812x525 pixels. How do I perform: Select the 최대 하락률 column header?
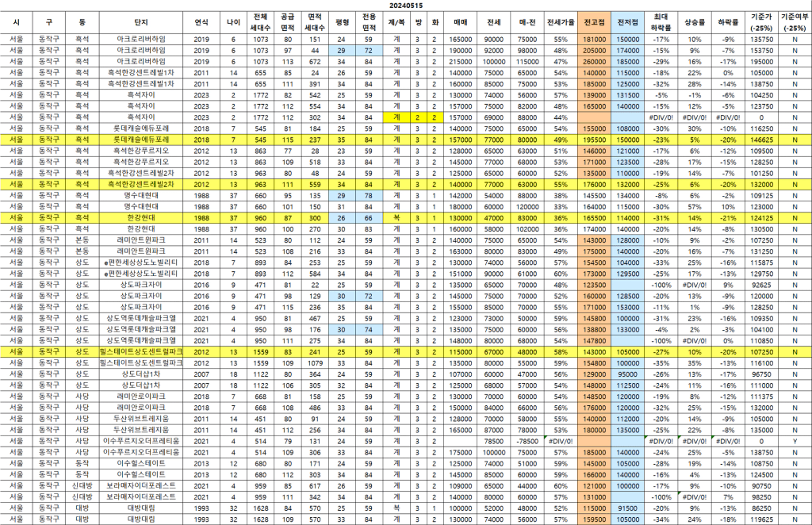pyautogui.click(x=661, y=22)
